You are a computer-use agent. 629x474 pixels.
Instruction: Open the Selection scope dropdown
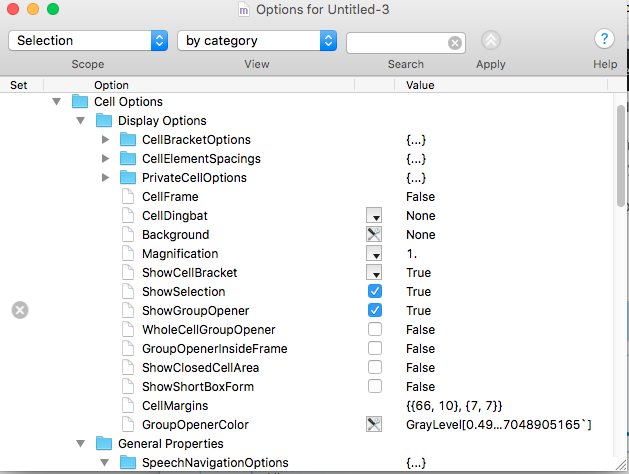(88, 41)
